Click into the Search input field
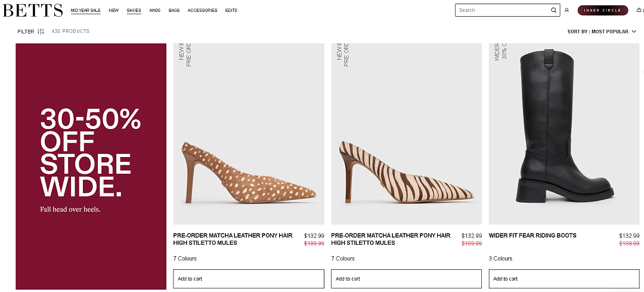 (503, 10)
